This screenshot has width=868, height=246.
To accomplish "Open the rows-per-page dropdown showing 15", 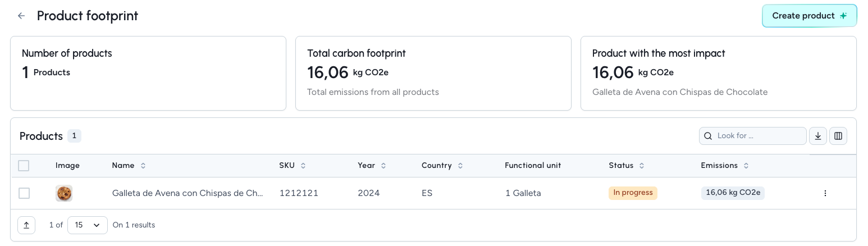I will 87,225.
